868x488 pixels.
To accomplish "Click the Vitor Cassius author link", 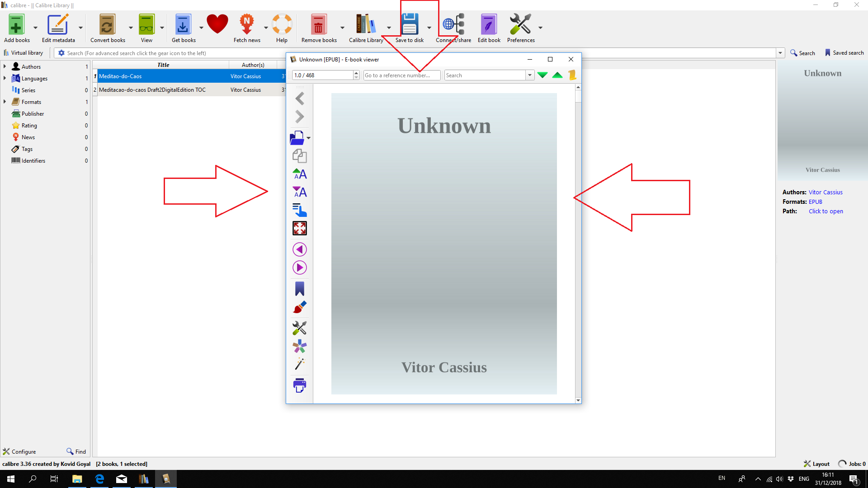I will pyautogui.click(x=825, y=192).
